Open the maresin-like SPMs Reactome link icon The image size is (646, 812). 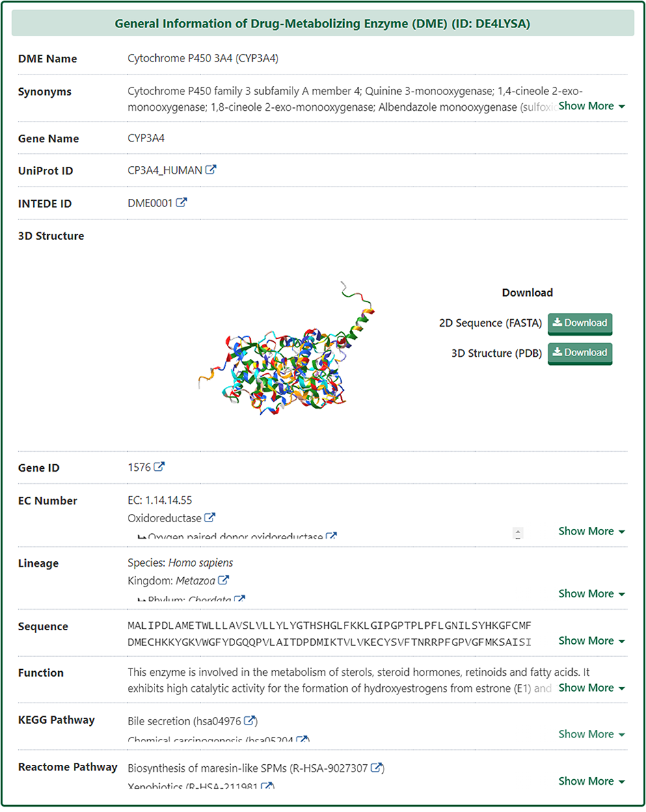(x=377, y=768)
